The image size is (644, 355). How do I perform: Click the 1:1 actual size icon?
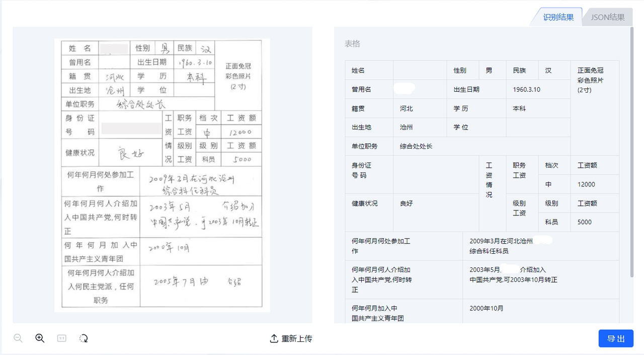pos(60,338)
